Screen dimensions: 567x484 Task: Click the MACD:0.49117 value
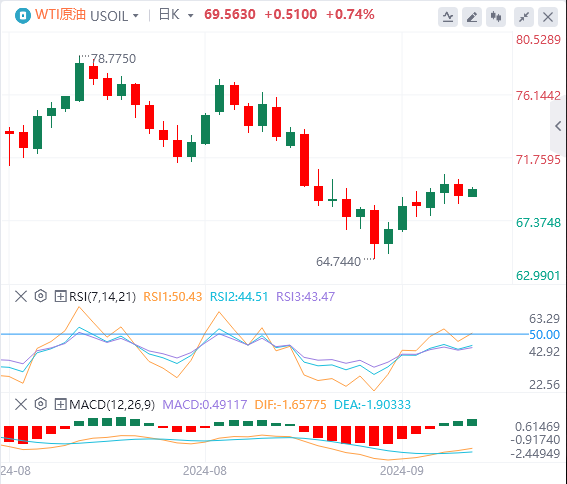point(205,404)
